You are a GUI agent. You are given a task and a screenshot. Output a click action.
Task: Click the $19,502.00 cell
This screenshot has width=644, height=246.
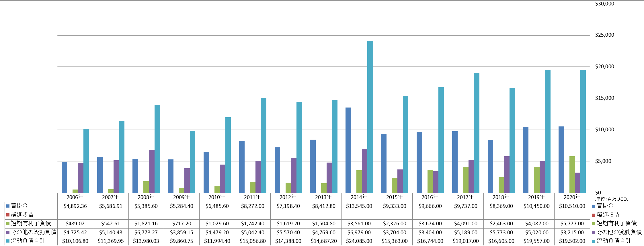coord(572,241)
